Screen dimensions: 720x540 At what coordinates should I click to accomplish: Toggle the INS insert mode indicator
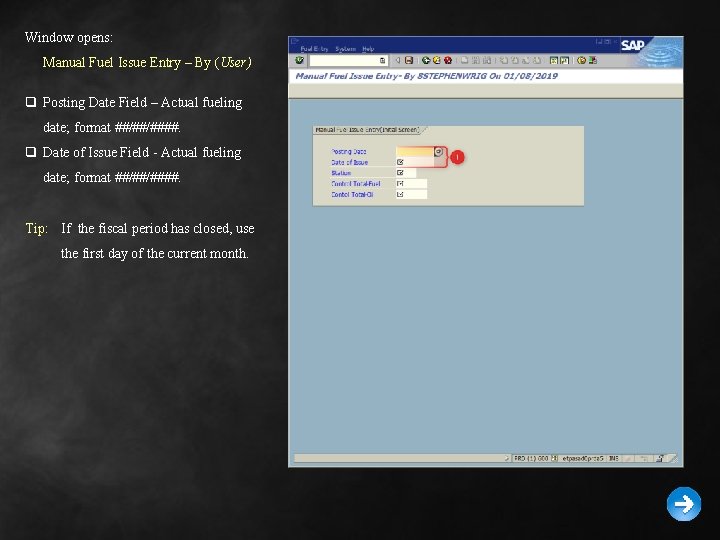click(x=613, y=458)
